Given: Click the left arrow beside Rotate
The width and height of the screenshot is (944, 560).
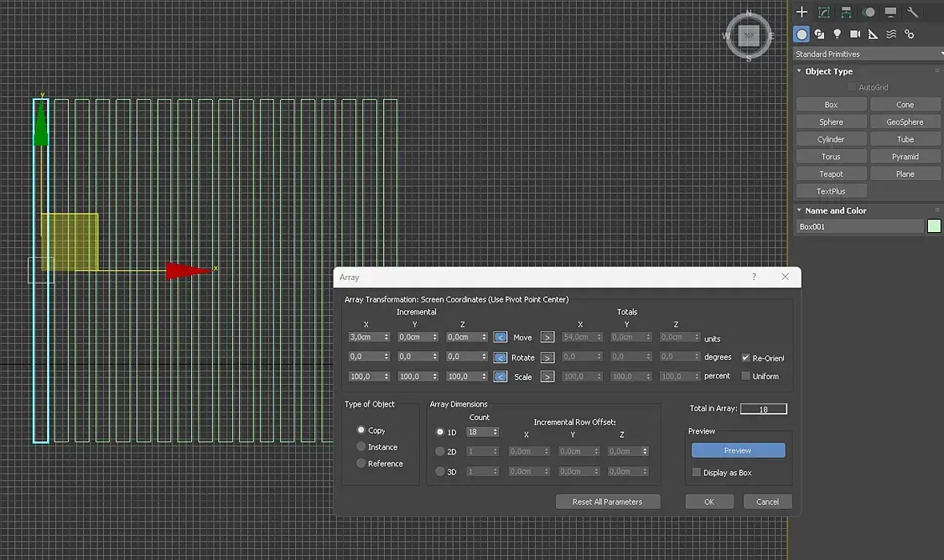Looking at the screenshot, I should click(x=500, y=358).
